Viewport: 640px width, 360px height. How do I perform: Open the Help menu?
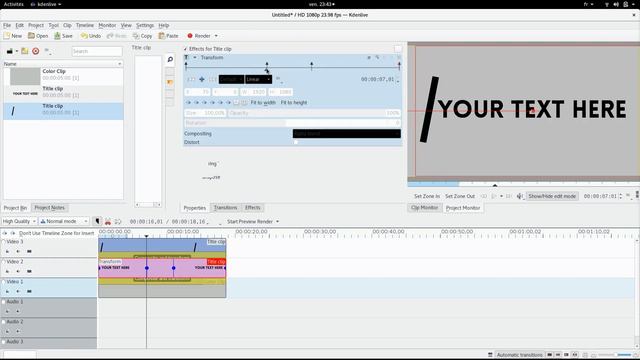tap(164, 25)
